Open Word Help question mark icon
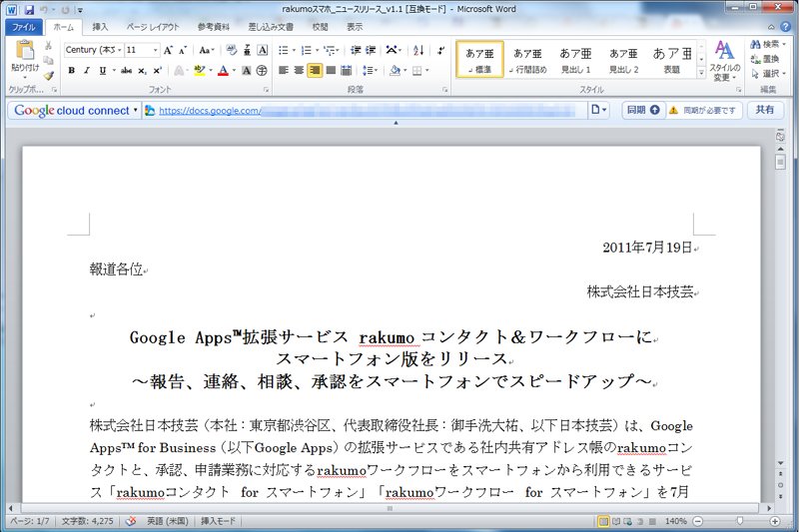Screen dimensions: 799x532 click(x=786, y=27)
